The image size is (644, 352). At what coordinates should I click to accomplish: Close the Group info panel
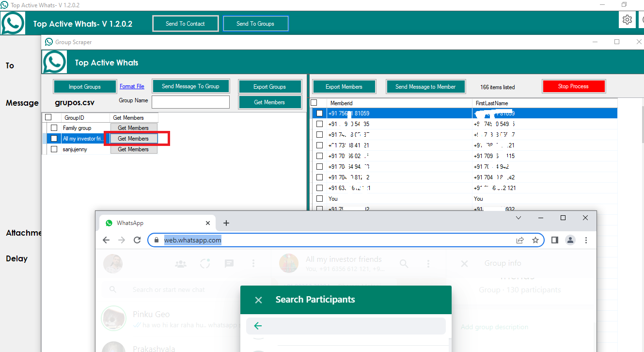coord(464,264)
